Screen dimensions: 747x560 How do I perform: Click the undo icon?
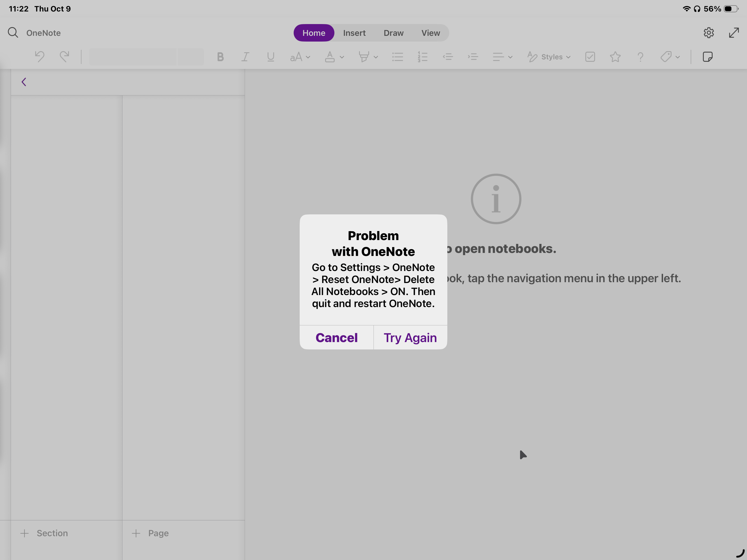[40, 56]
